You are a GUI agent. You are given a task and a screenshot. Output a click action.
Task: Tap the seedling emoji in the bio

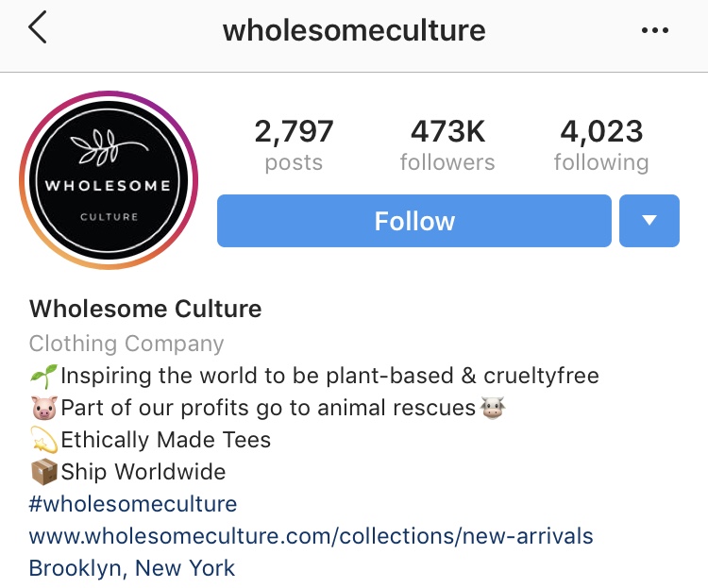click(x=43, y=377)
